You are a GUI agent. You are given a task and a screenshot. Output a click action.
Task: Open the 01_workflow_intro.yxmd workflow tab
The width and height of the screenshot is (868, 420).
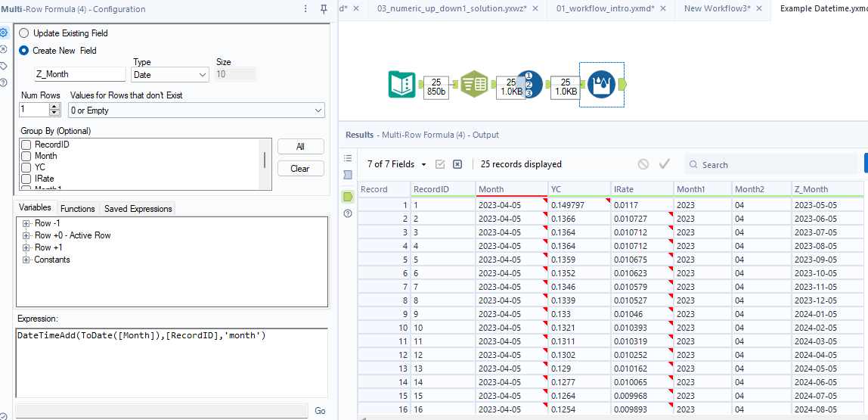604,8
